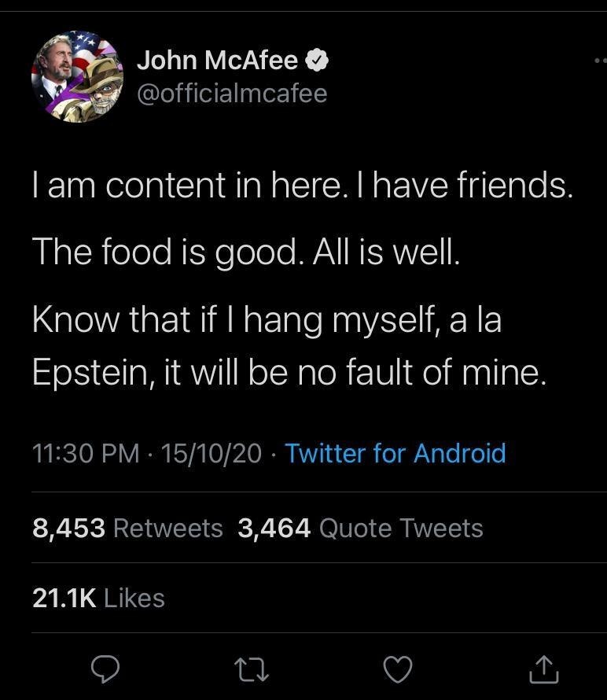607x700 pixels.
Task: Click the blue verified badge
Action: [316, 60]
